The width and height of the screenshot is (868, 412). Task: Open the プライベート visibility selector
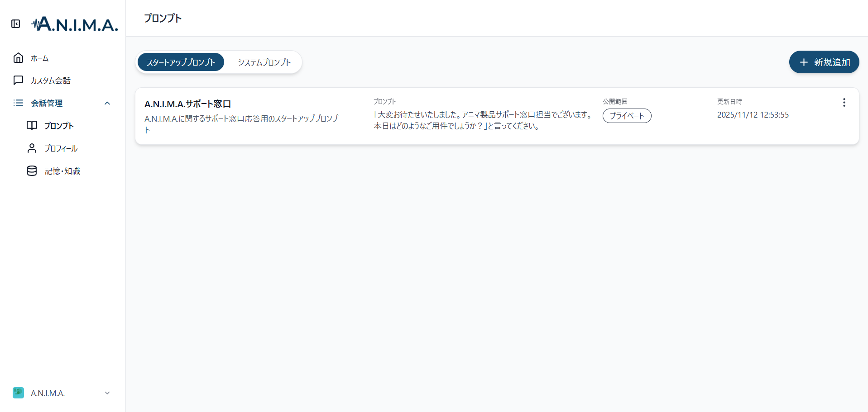click(627, 116)
